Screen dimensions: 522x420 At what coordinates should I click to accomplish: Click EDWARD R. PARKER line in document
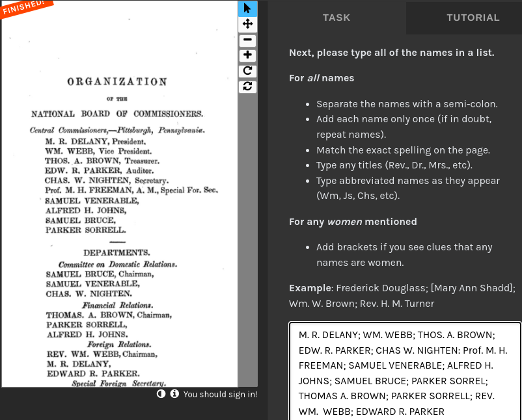93,374
